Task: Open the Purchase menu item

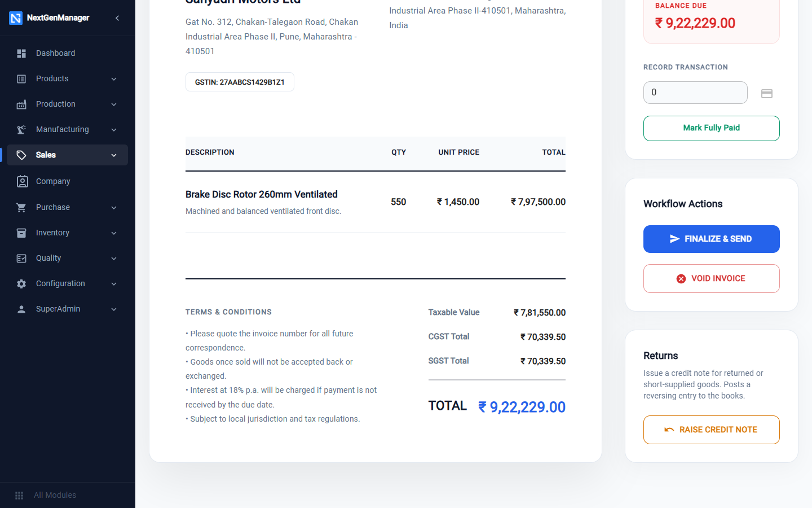Action: (68, 207)
